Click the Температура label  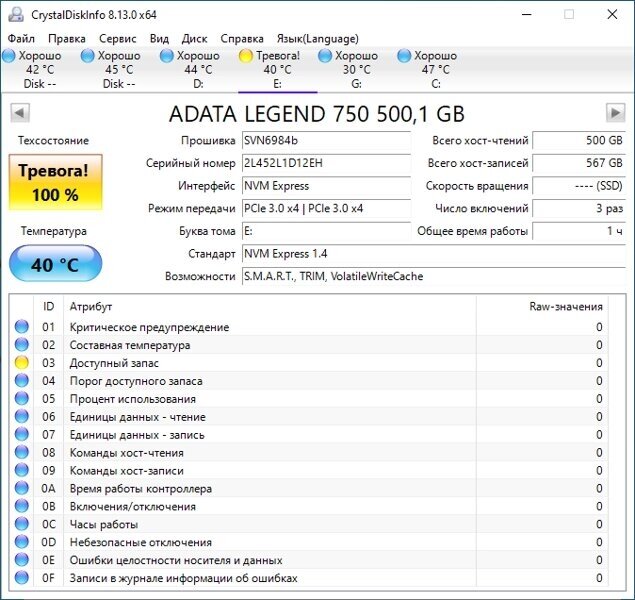[x=53, y=231]
